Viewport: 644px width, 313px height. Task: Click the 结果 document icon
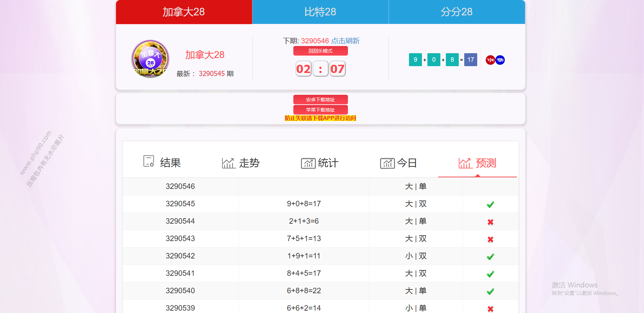tap(149, 161)
